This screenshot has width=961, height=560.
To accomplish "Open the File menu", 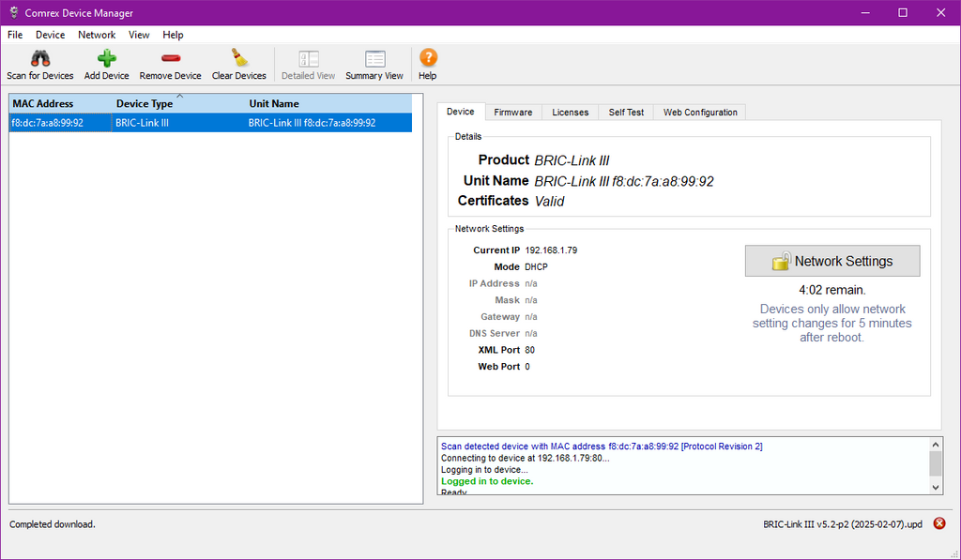I will click(15, 35).
